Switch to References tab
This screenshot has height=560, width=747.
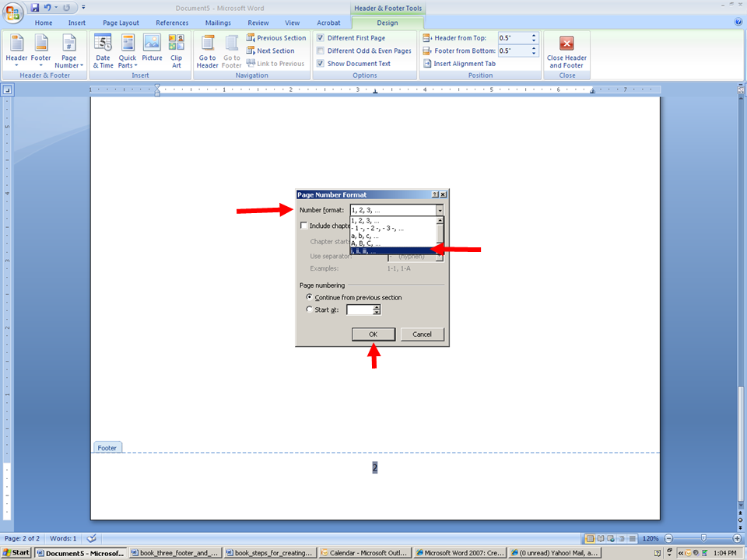pyautogui.click(x=172, y=23)
